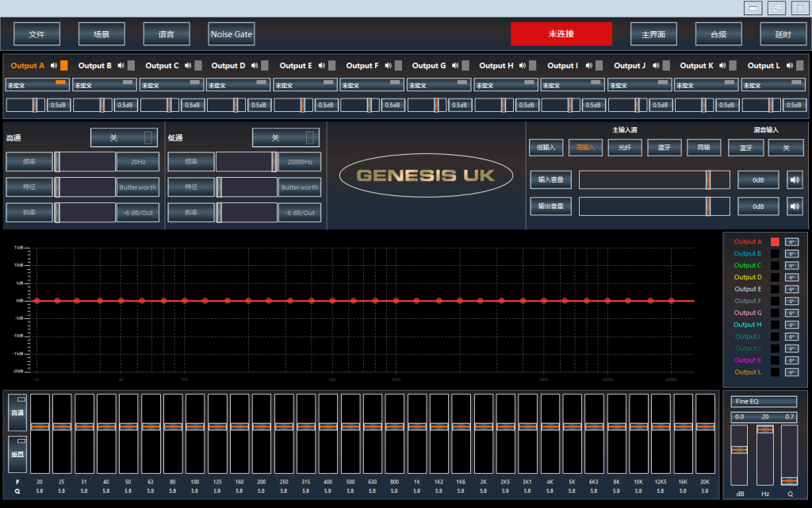Enable Output H curve via its legend box
812x508 pixels.
point(775,325)
